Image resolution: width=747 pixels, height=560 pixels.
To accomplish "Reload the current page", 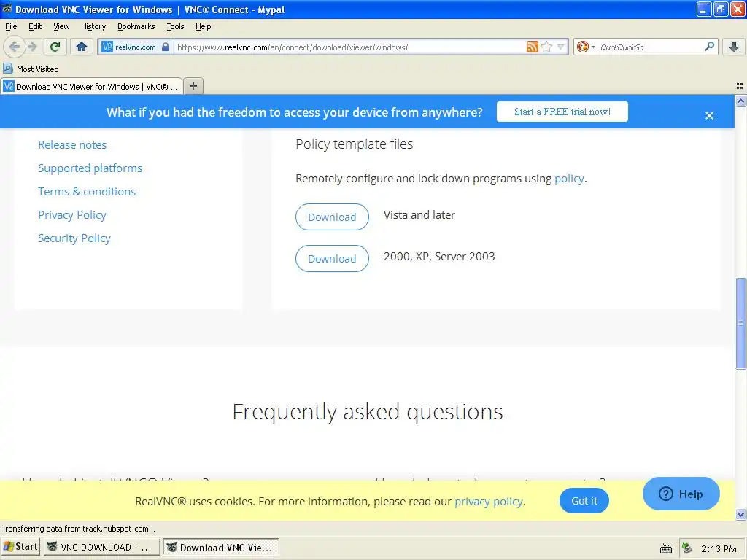I will tap(55, 47).
